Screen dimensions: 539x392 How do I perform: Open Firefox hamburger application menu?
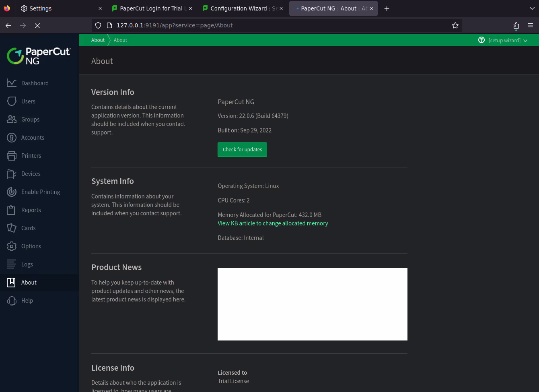[531, 25]
